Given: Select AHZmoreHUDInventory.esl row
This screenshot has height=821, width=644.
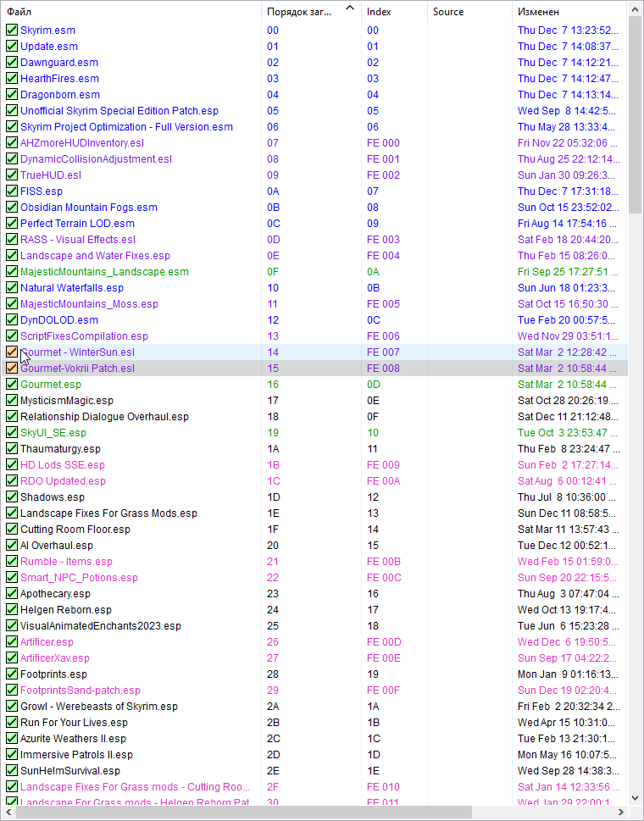Looking at the screenshot, I should point(314,143).
